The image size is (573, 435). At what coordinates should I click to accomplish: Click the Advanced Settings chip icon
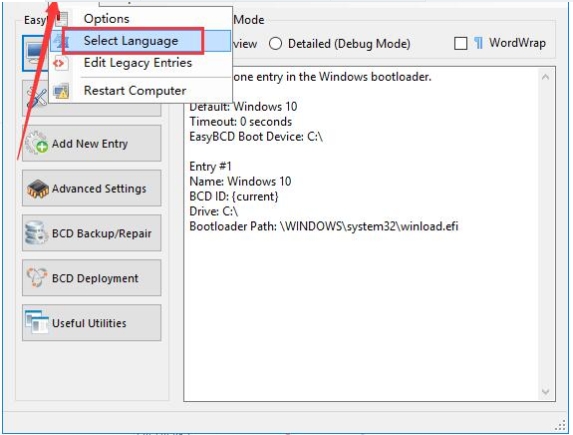click(37, 188)
